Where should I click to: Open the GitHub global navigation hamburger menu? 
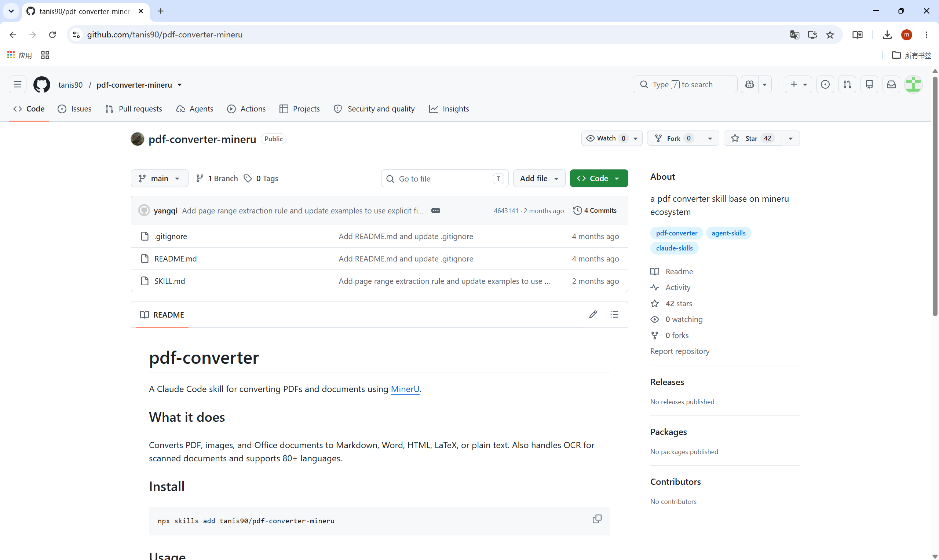point(17,84)
